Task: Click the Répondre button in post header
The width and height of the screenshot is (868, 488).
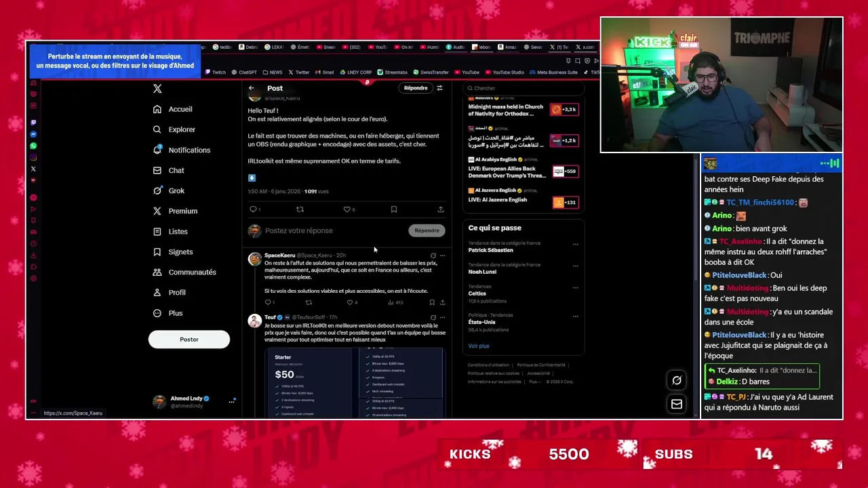Action: pos(416,88)
